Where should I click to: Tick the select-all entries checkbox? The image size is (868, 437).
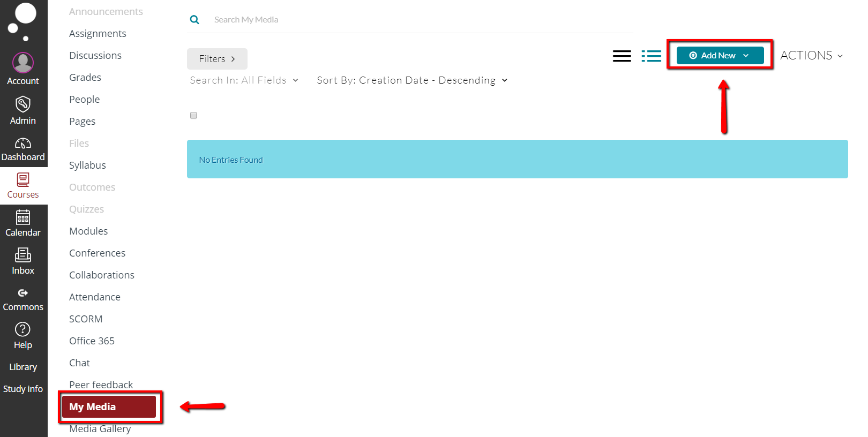pyautogui.click(x=193, y=115)
